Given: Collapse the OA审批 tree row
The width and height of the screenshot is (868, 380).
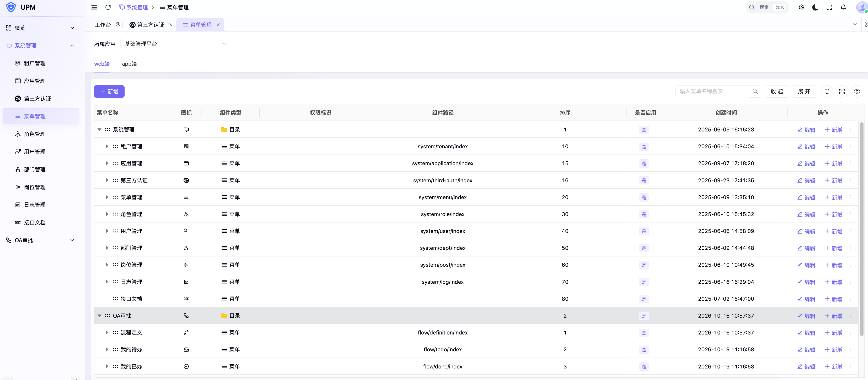Looking at the screenshot, I should pyautogui.click(x=99, y=316).
